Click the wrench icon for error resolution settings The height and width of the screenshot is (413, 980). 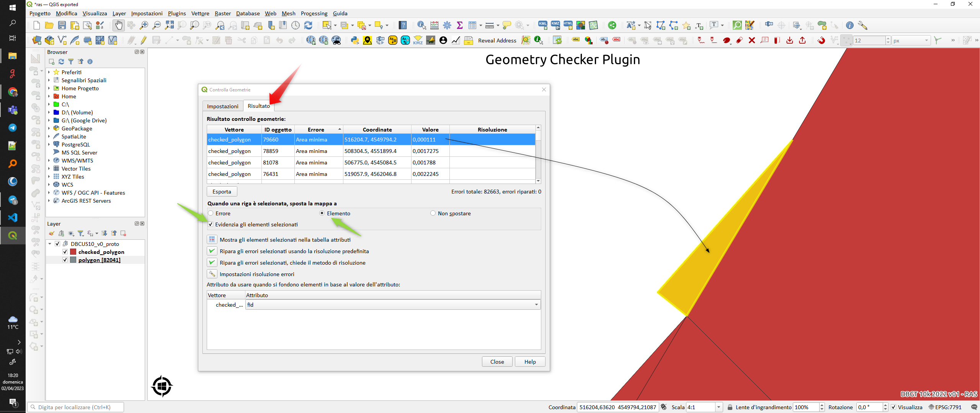tap(212, 274)
